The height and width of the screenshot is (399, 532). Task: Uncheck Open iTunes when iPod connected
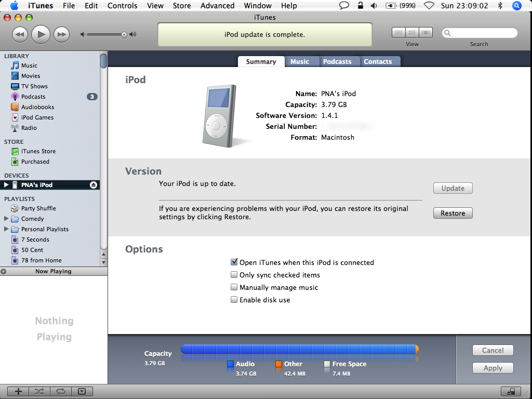coord(234,262)
